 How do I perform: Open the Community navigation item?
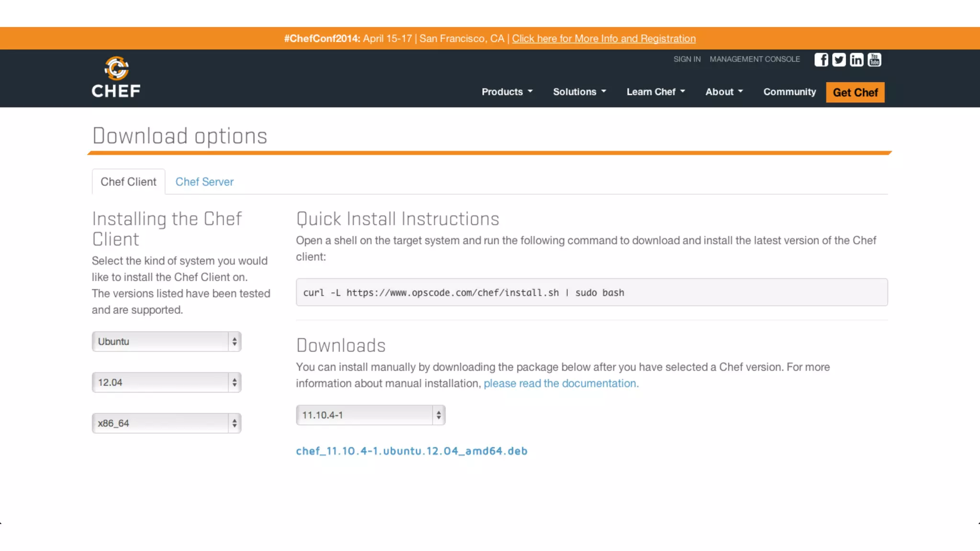point(790,92)
